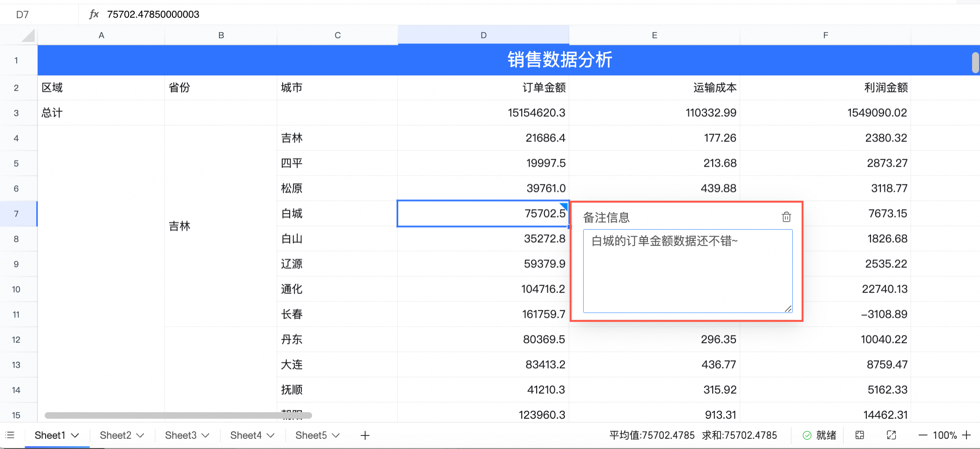This screenshot has width=980, height=449.
Task: Click the 总计 cell
Action: click(101, 113)
